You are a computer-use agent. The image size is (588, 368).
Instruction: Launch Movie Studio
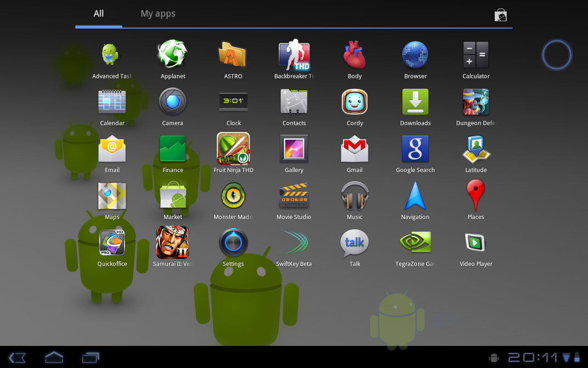click(x=294, y=196)
